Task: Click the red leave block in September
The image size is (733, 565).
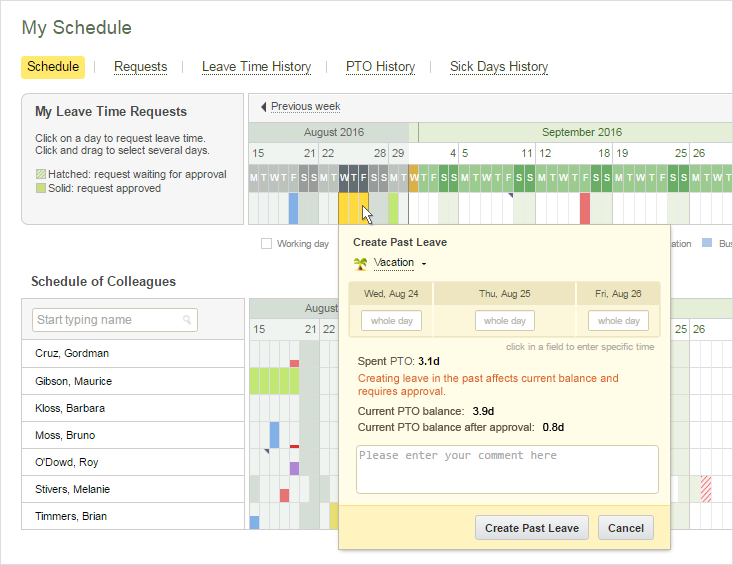Action: click(585, 208)
